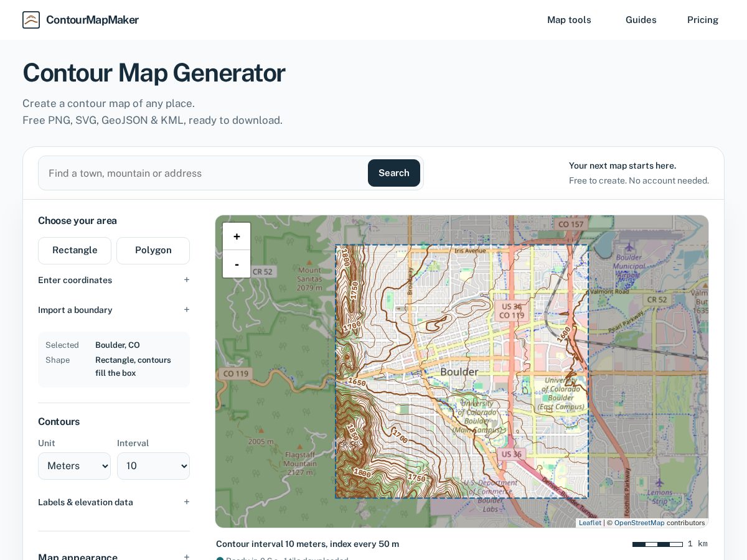Click the ContourMapMaker logo icon

[x=31, y=20]
